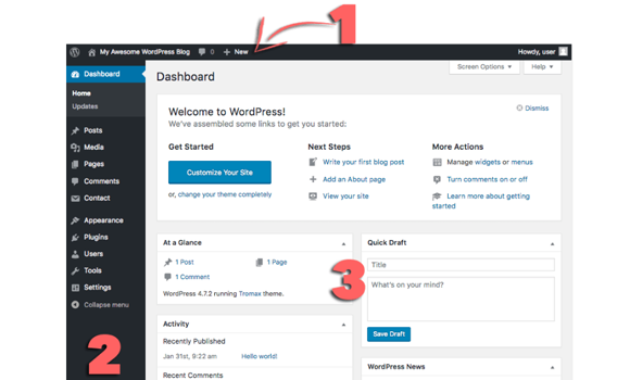The image size is (630, 380).
Task: Collapse the Activity panel
Action: 344,325
